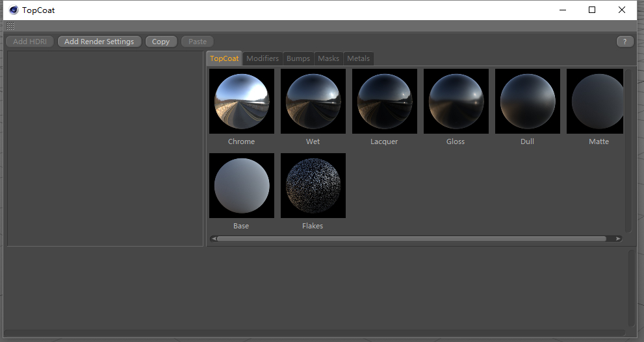Choose the Wet topcoat sphere
The width and height of the screenshot is (644, 342).
tap(313, 101)
